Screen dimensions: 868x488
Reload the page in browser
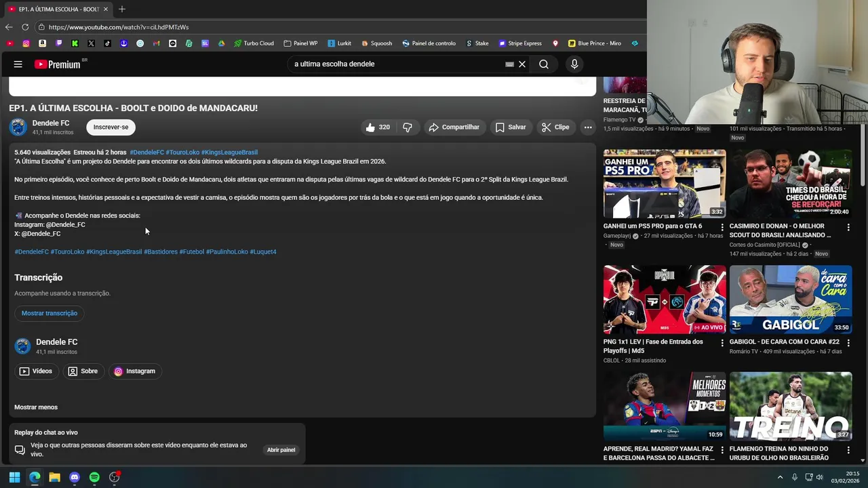[25, 27]
